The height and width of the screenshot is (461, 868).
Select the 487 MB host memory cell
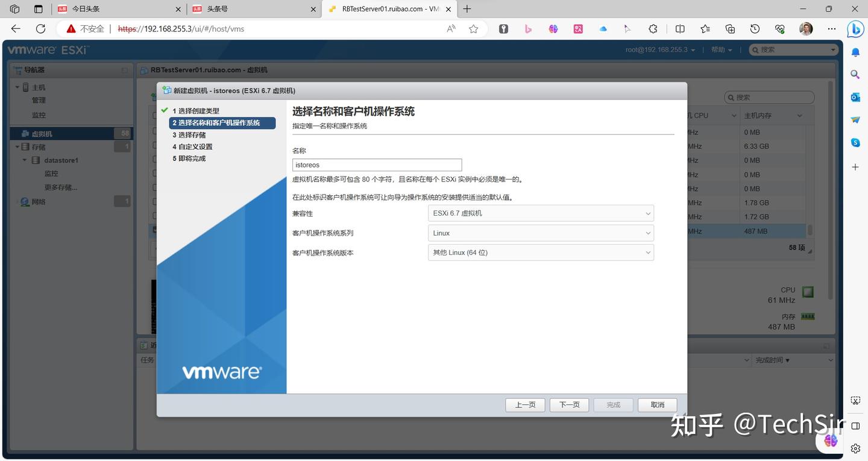(773, 231)
